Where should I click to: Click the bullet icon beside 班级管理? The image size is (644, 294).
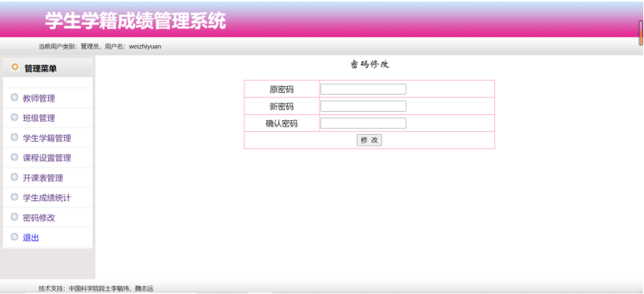point(15,117)
